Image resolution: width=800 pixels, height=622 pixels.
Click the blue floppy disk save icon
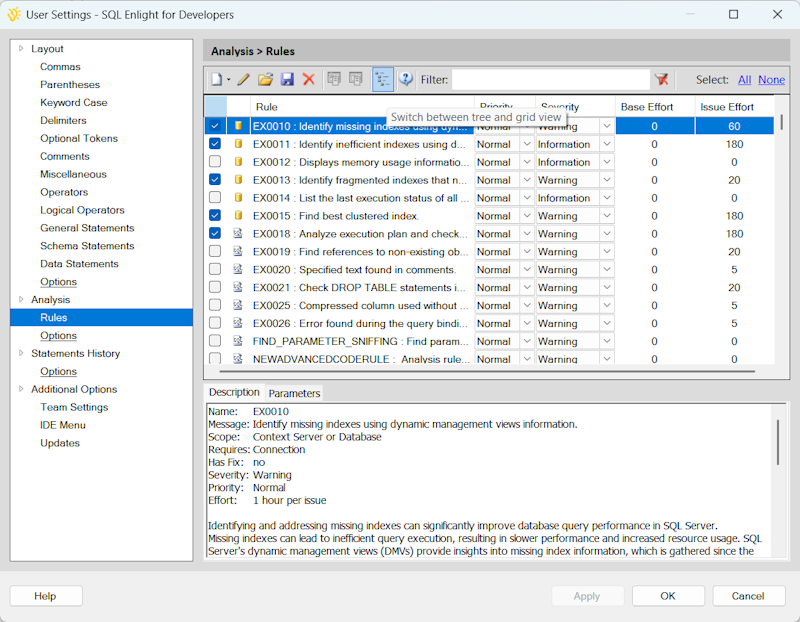(287, 80)
